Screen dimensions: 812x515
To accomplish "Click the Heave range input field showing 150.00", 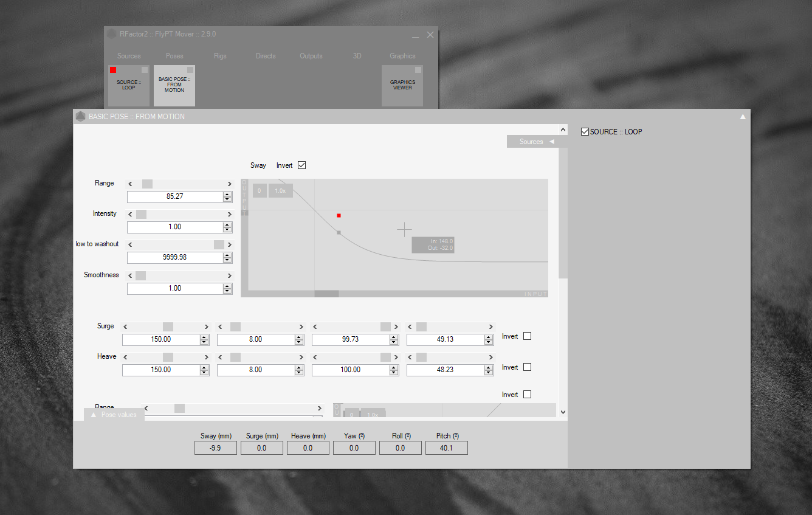I will 161,370.
